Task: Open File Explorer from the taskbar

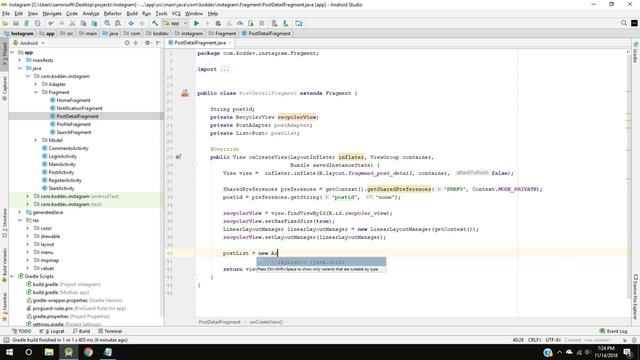Action: coord(49,352)
